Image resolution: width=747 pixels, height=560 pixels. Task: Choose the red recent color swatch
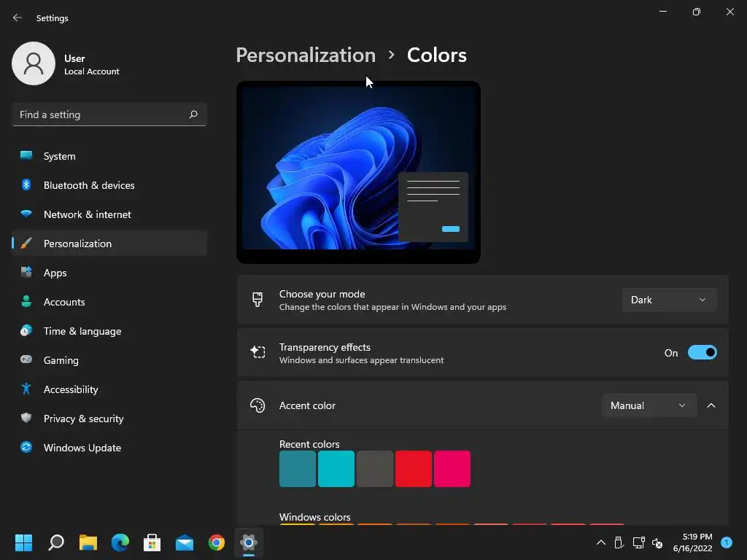coord(414,469)
